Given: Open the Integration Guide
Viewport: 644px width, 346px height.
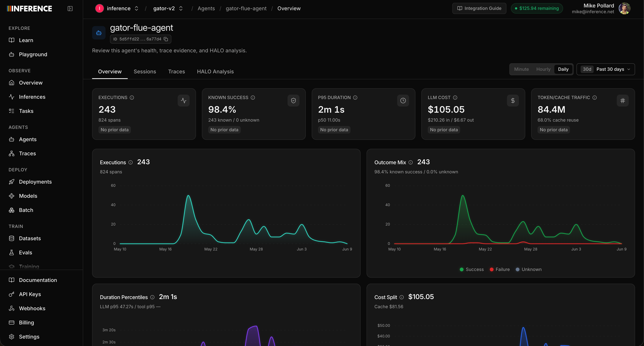Looking at the screenshot, I should point(479,9).
